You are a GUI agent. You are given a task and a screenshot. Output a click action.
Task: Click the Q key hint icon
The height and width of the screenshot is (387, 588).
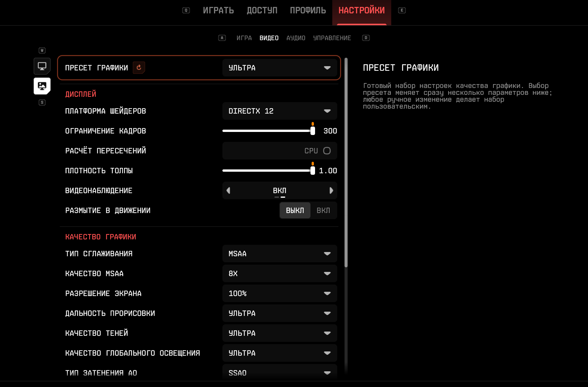click(x=186, y=10)
